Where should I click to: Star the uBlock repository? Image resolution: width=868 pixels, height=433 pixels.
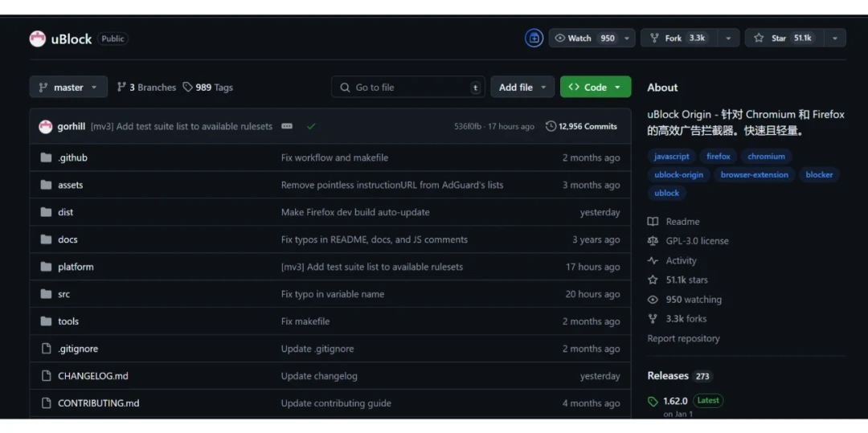(784, 38)
